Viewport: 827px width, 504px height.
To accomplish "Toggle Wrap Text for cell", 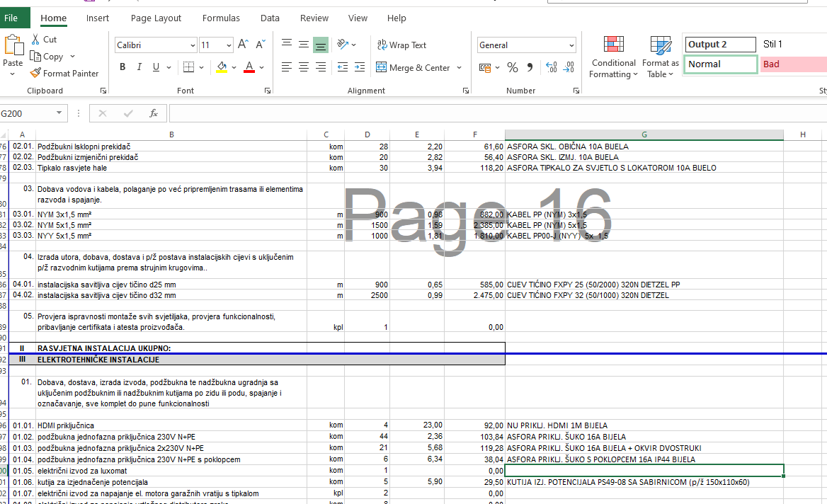I will [401, 45].
